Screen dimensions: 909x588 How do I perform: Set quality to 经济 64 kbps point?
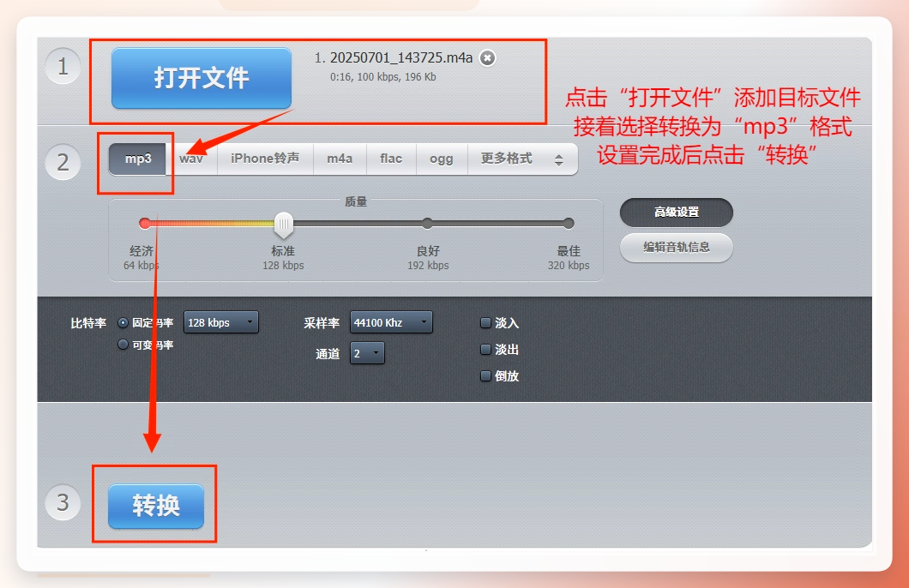[x=145, y=223]
